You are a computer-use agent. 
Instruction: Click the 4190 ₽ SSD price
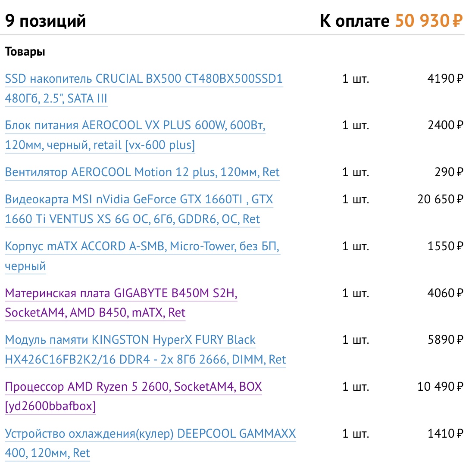point(445,79)
